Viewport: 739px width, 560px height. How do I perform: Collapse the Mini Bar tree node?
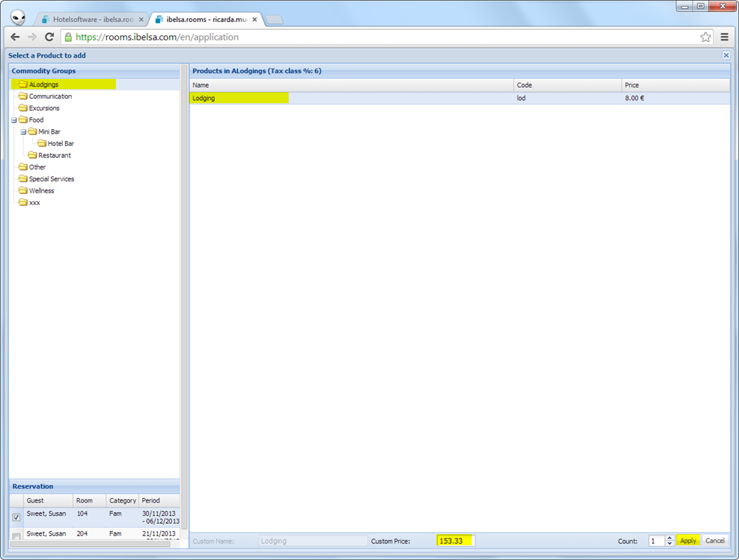pyautogui.click(x=24, y=132)
